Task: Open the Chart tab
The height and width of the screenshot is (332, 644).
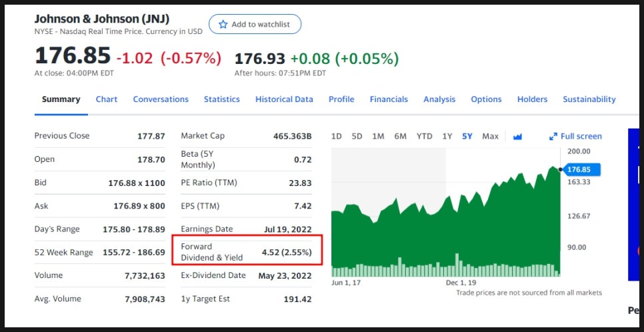Action: click(107, 99)
